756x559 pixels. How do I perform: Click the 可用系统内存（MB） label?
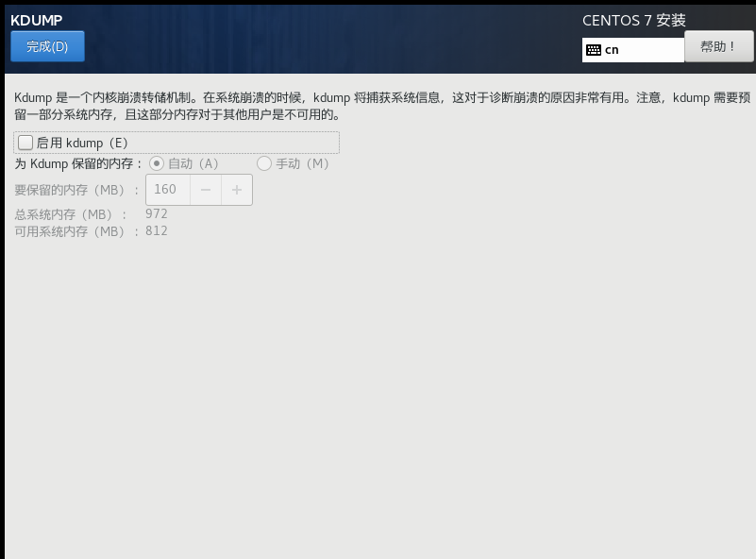pyautogui.click(x=76, y=231)
